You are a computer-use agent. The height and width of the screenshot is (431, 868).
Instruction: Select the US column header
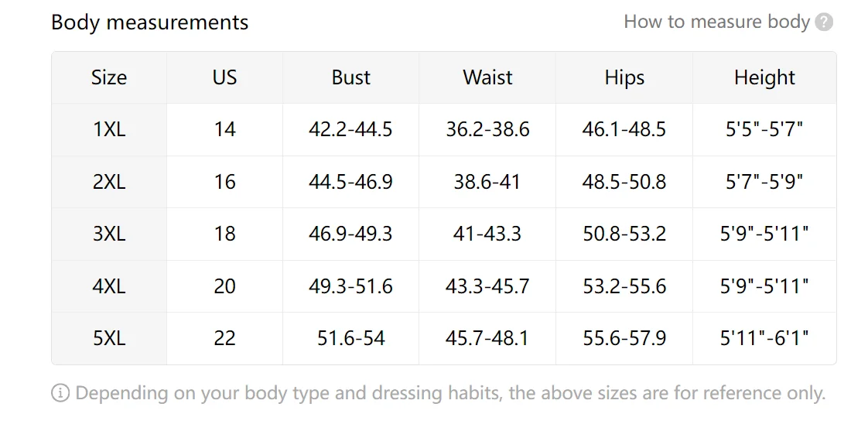[x=224, y=77]
